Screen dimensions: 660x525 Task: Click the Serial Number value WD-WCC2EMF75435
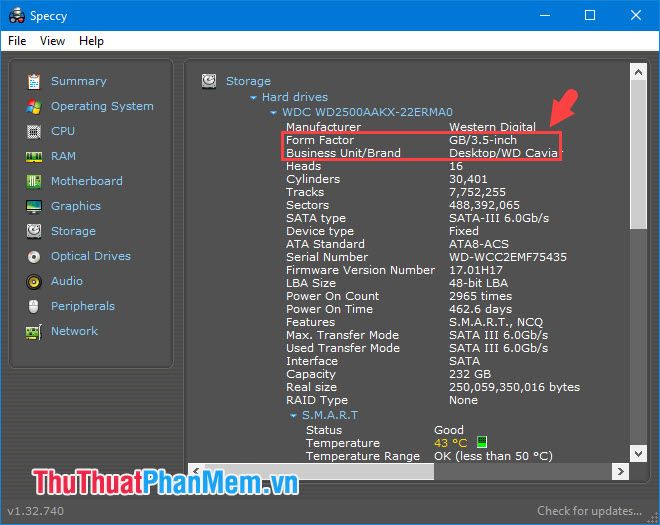point(508,257)
